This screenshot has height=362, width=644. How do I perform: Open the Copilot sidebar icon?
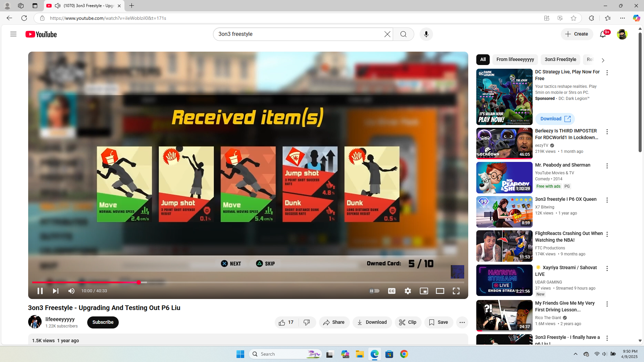(x=636, y=18)
